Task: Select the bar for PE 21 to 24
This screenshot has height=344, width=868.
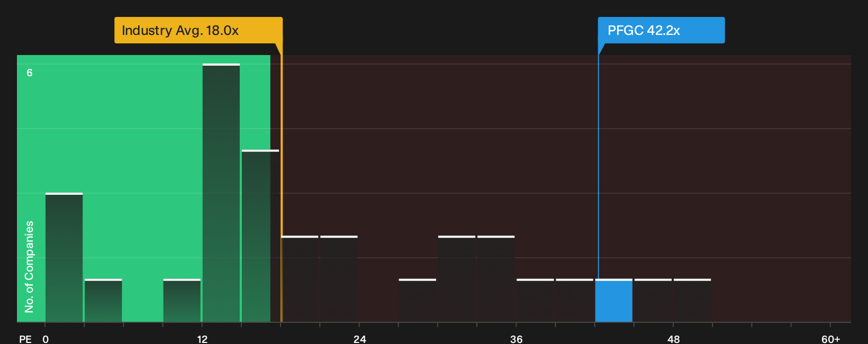Action: pos(339,279)
